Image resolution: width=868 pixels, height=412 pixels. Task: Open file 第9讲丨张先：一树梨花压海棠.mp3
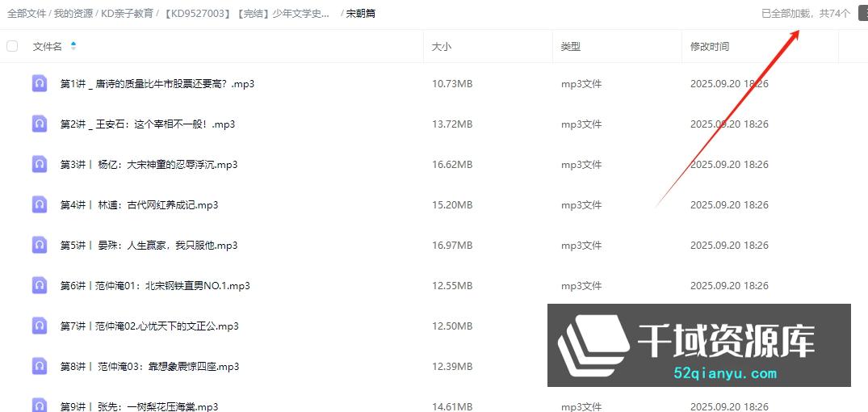[139, 406]
